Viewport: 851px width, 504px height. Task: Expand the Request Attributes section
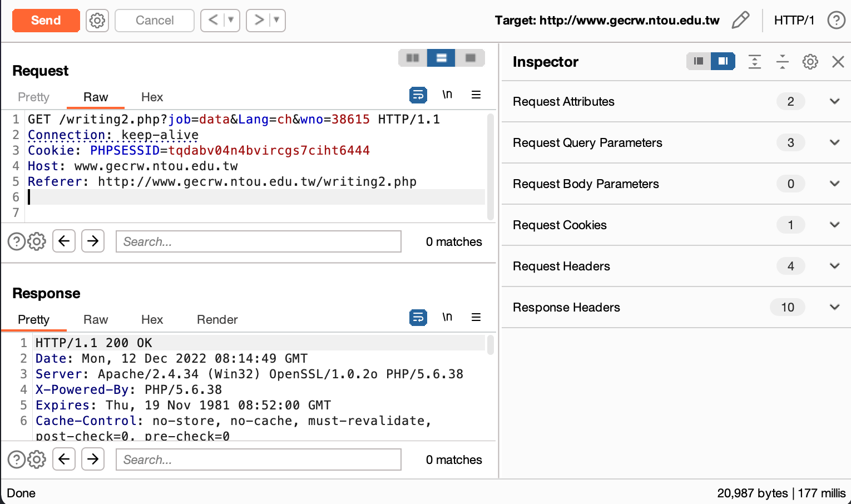[x=676, y=102]
